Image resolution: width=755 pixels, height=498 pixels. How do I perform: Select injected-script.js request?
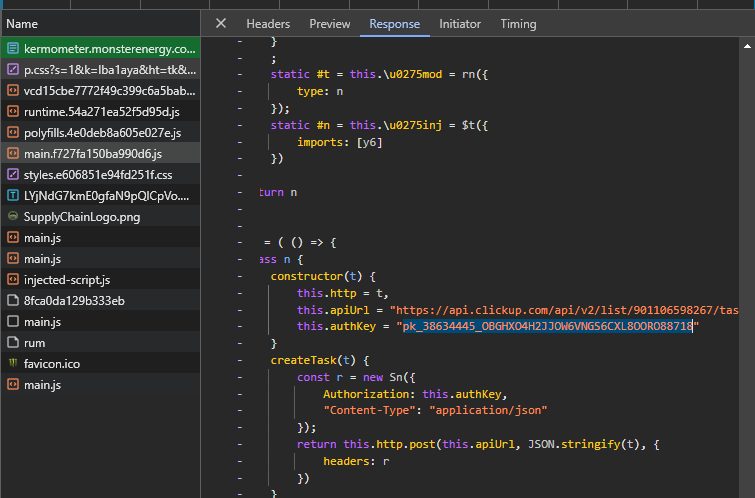(100, 279)
